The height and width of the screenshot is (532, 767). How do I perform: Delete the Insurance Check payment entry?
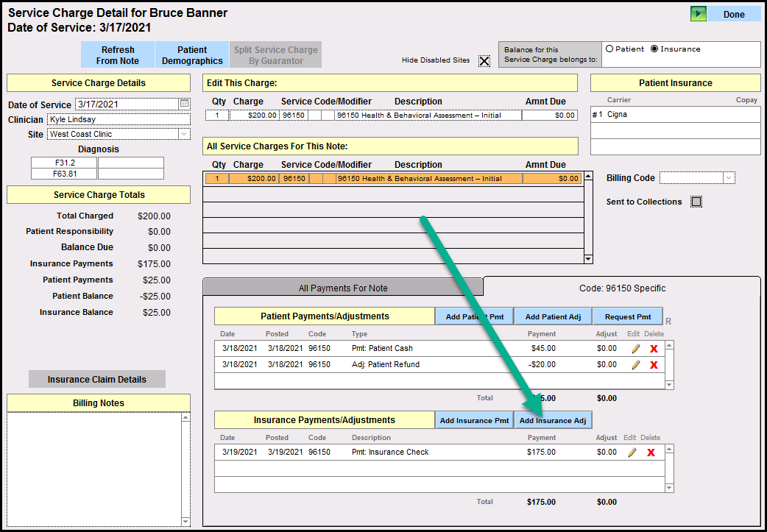point(651,453)
